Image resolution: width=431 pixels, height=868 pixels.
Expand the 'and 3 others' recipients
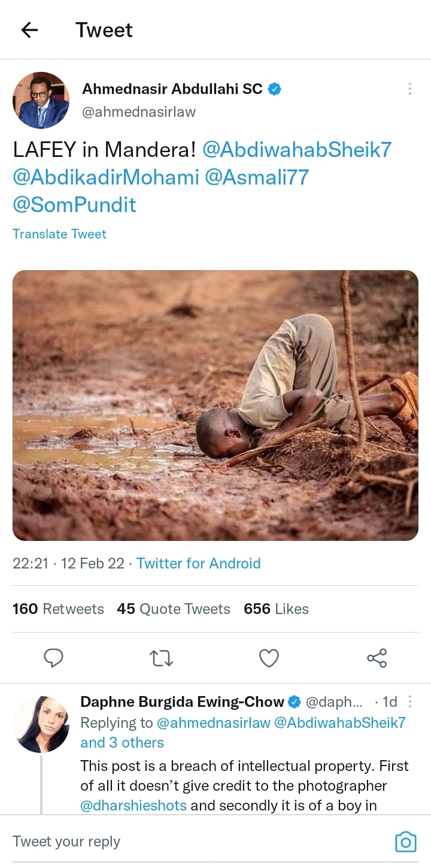[122, 743]
